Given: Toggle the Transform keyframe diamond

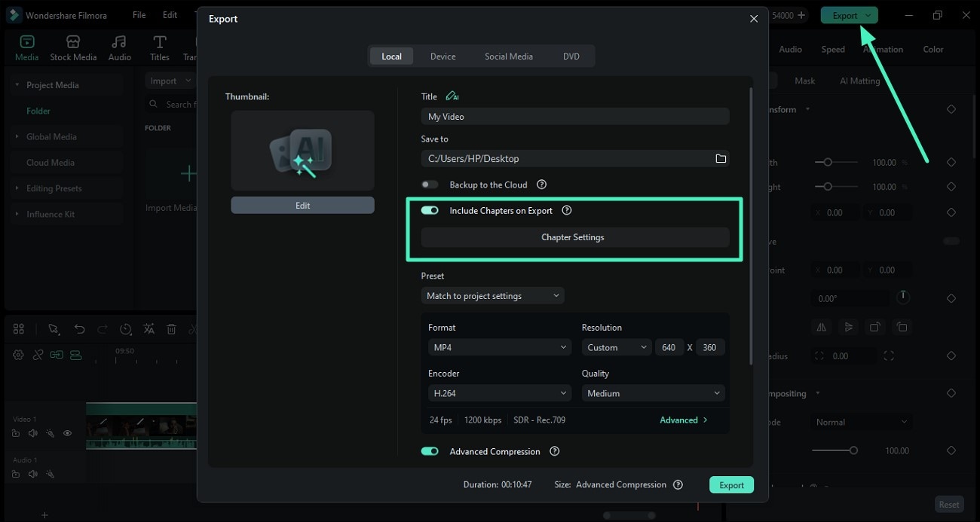Looking at the screenshot, I should (x=951, y=109).
